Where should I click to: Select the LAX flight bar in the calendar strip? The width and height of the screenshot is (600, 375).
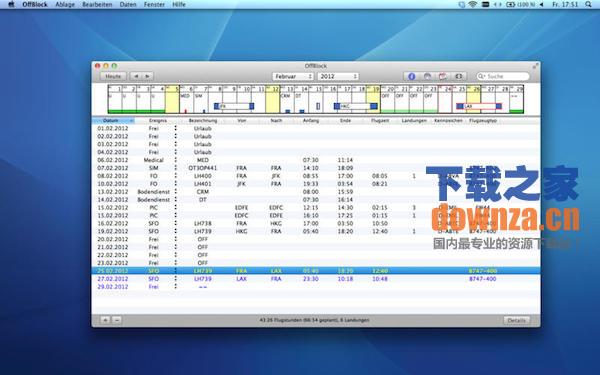coord(479,106)
